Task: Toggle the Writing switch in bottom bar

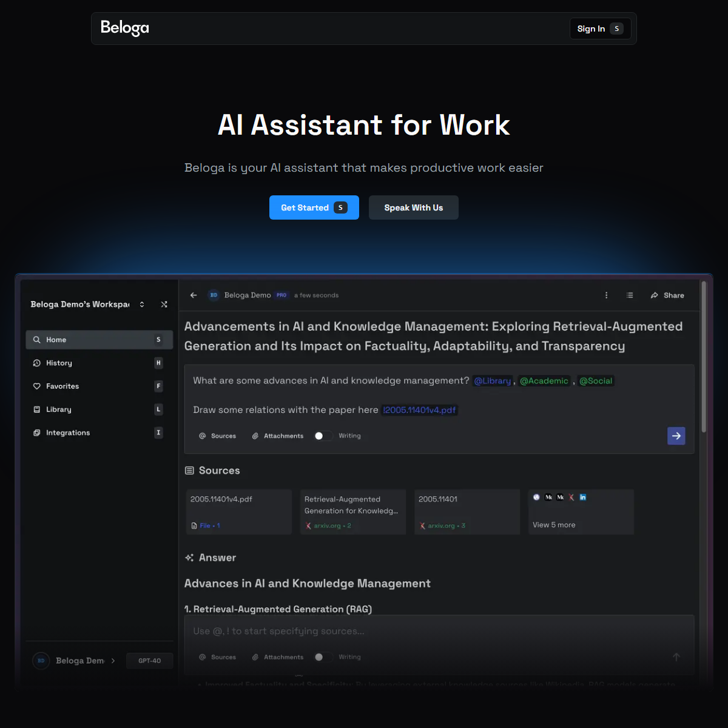Action: point(323,657)
